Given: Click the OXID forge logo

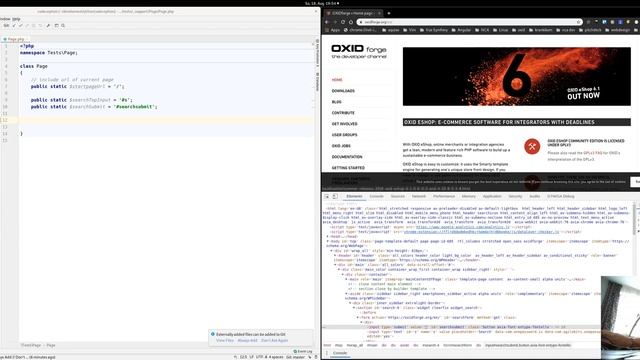Looking at the screenshot, I should click(359, 51).
